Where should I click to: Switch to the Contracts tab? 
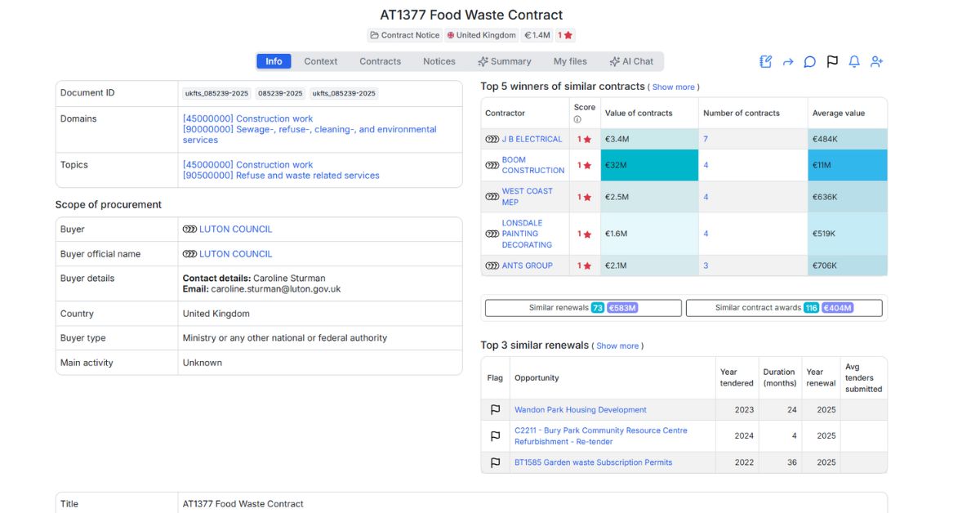click(380, 60)
